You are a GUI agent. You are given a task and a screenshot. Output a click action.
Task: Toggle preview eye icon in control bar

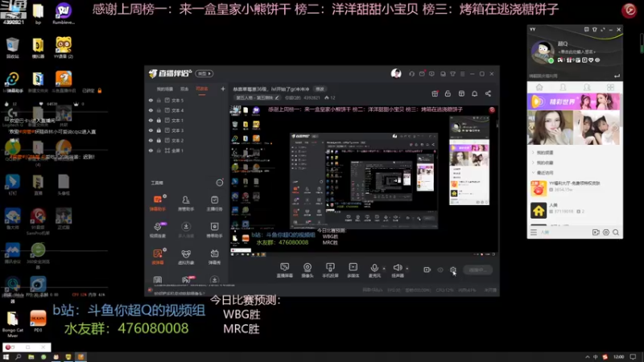click(440, 270)
